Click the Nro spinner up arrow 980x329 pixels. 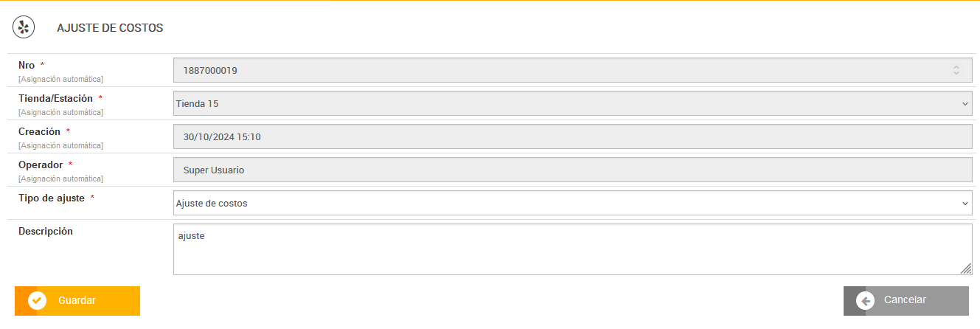click(956, 67)
